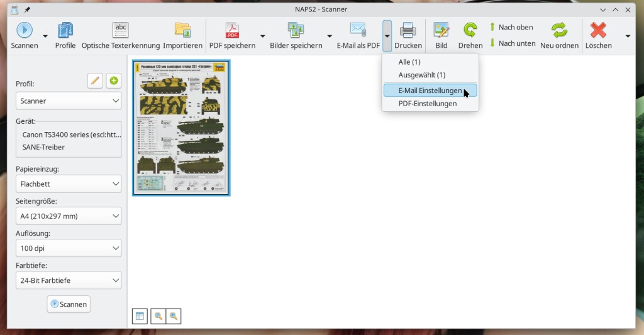Screen dimensions: 644x335
Task: Click the Importieren folder icon
Action: (183, 30)
